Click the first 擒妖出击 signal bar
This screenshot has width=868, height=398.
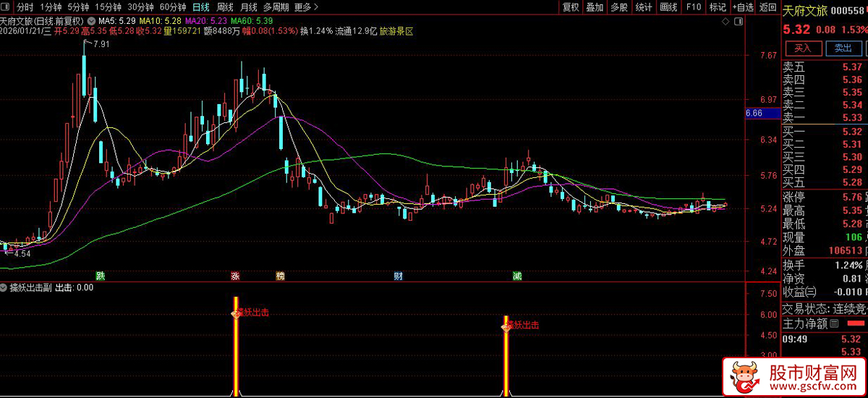(x=236, y=346)
